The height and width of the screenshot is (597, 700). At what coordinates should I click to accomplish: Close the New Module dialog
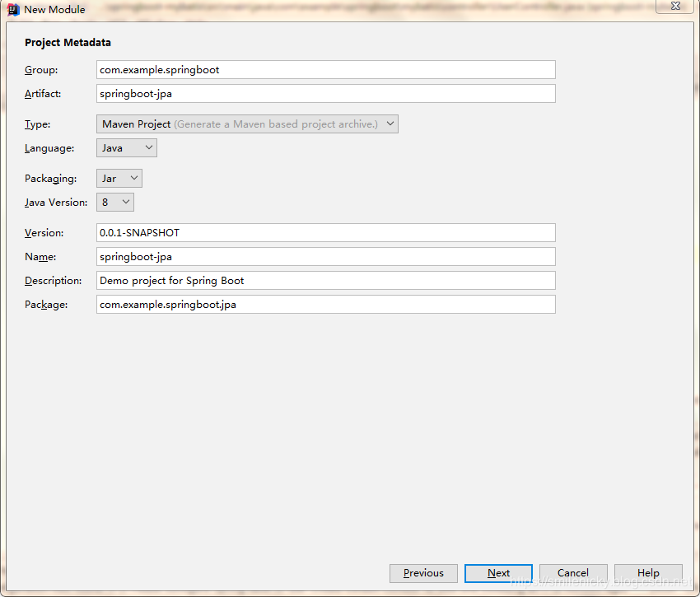coord(675,7)
